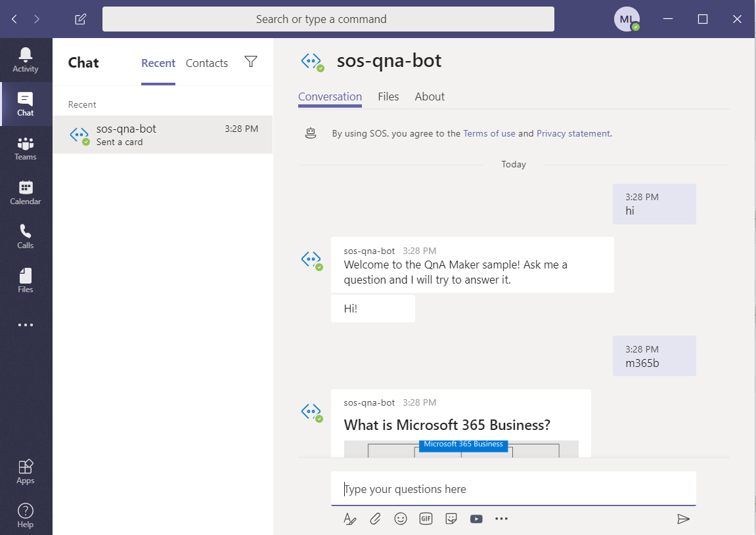This screenshot has height=535, width=756.
Task: Click the sos-qna-bot avatar in chat header
Action: pos(312,62)
